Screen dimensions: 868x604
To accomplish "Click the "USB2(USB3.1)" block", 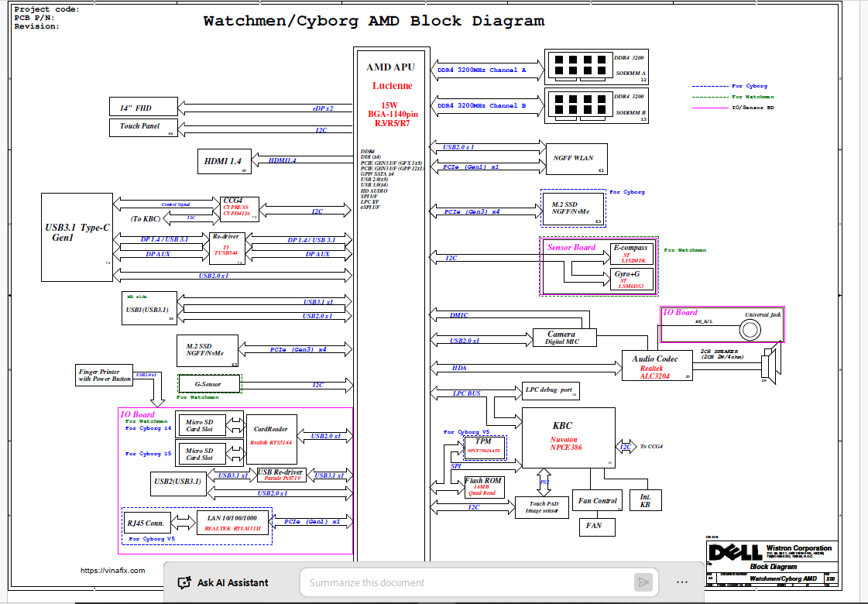I will click(x=177, y=485).
